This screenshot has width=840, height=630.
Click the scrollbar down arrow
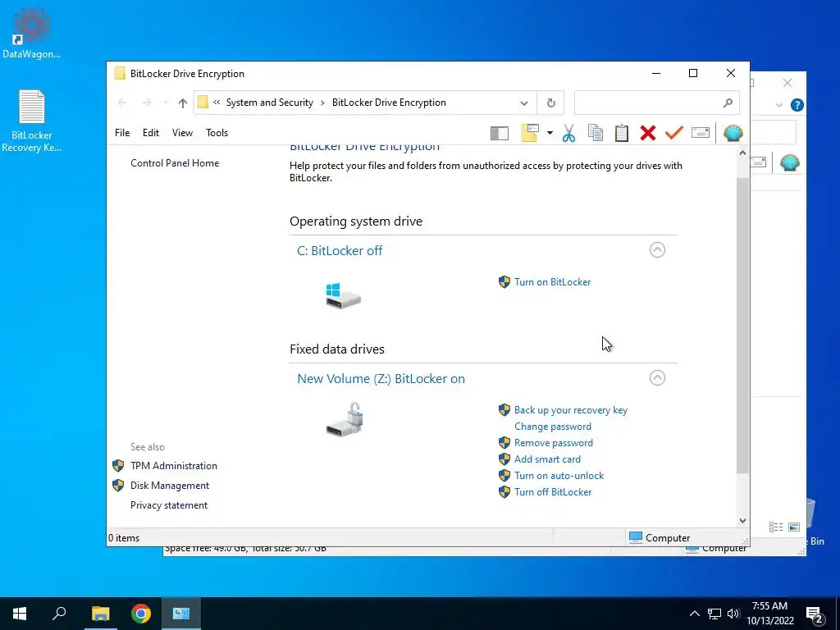(x=742, y=521)
